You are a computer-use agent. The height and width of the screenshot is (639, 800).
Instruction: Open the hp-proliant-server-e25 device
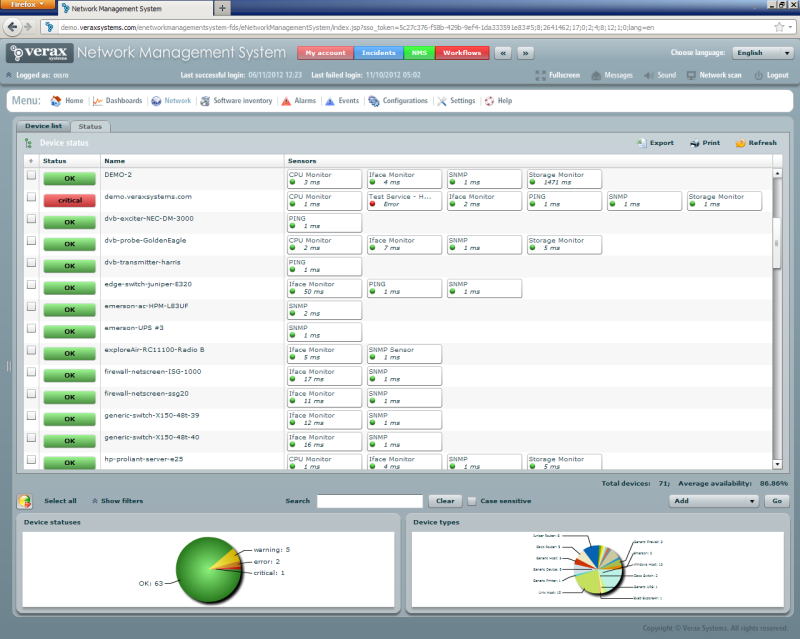[144, 459]
